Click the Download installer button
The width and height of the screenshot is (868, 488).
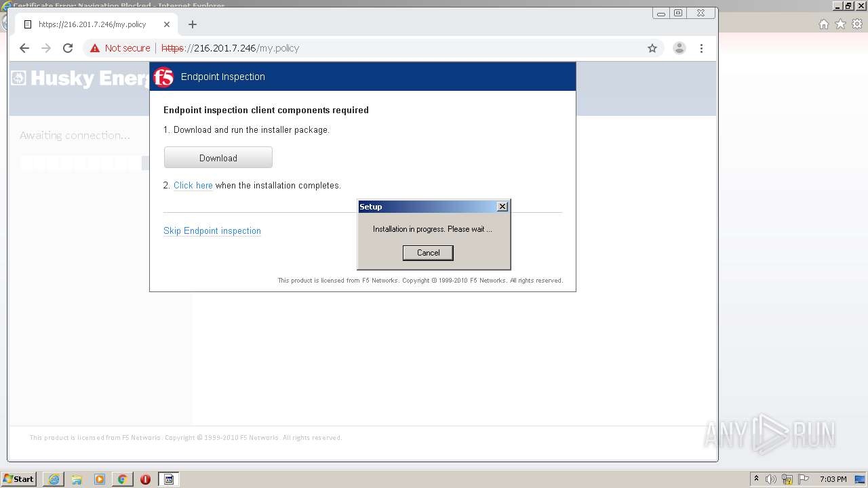pos(218,157)
